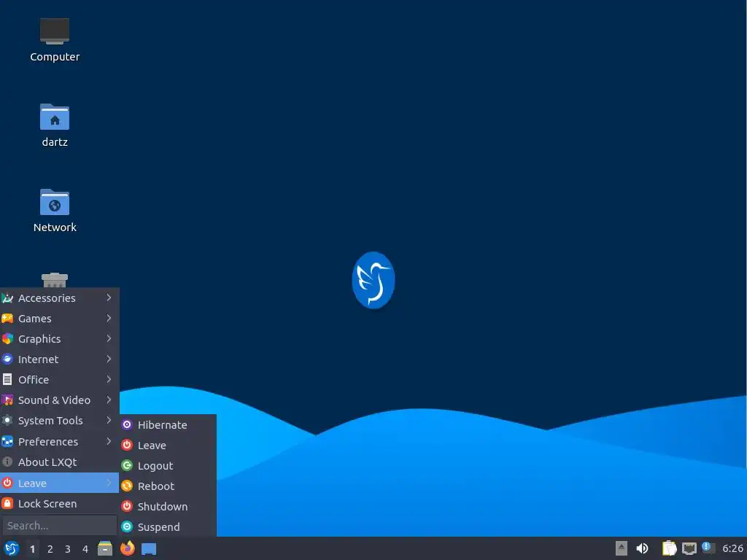Open the update notifier tray icon

(708, 548)
